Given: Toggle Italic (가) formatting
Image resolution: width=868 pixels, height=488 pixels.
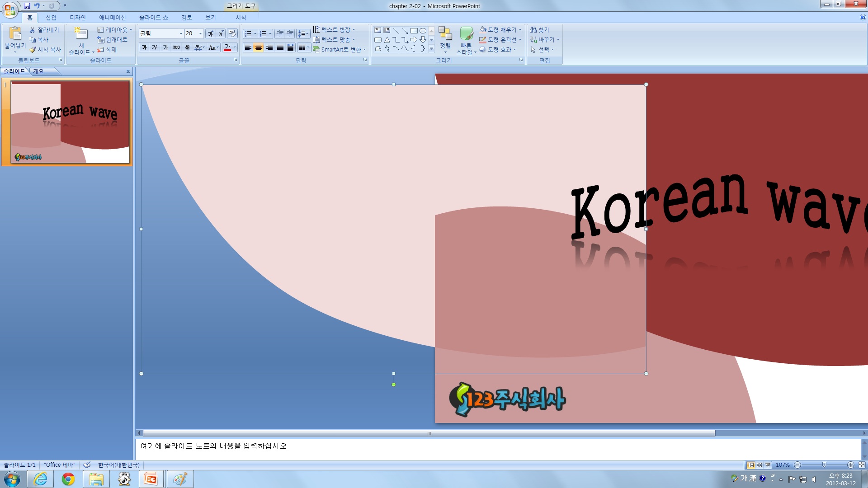Looking at the screenshot, I should (155, 47).
